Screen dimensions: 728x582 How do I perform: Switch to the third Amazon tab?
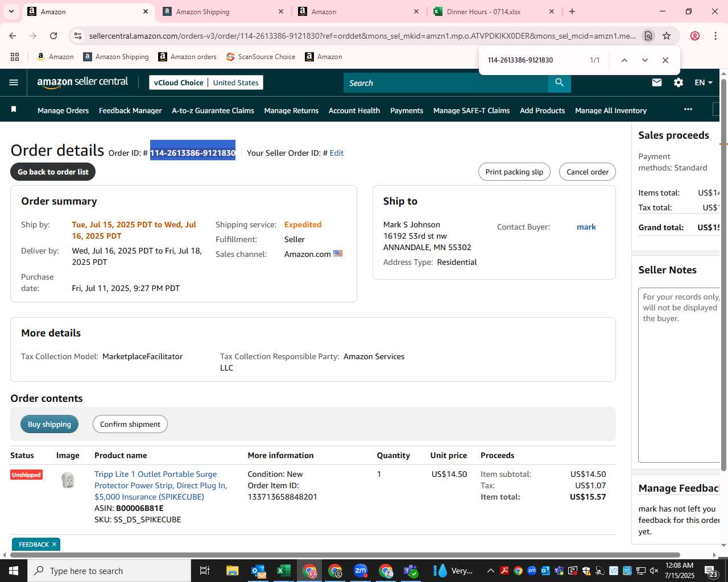[x=359, y=11]
